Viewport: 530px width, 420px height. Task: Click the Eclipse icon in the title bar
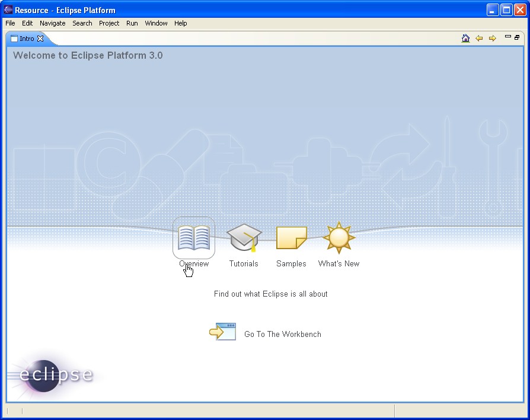(x=8, y=10)
